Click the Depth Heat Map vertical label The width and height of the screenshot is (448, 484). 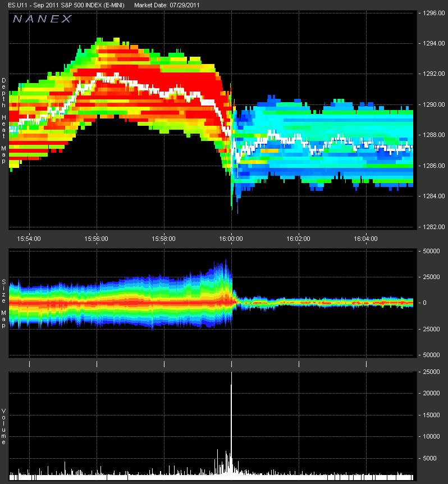4,120
